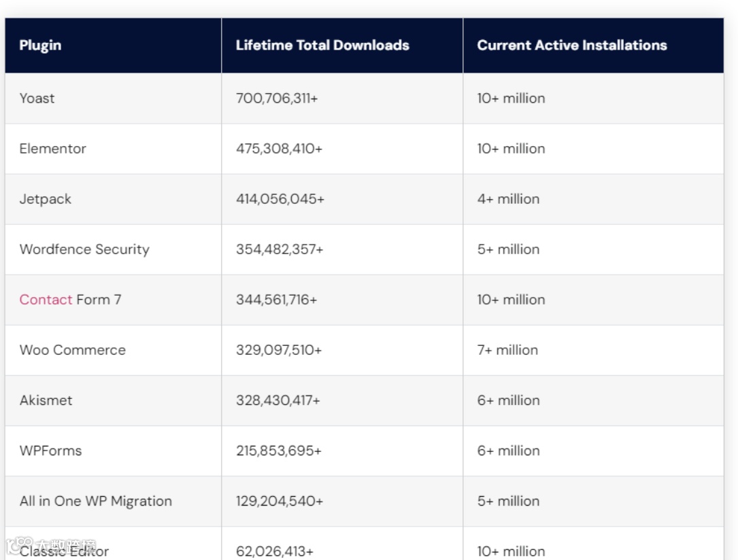Viewport: 738px width, 560px height.
Task: Select Elementor's 475,308,410+ downloads value
Action: [279, 149]
